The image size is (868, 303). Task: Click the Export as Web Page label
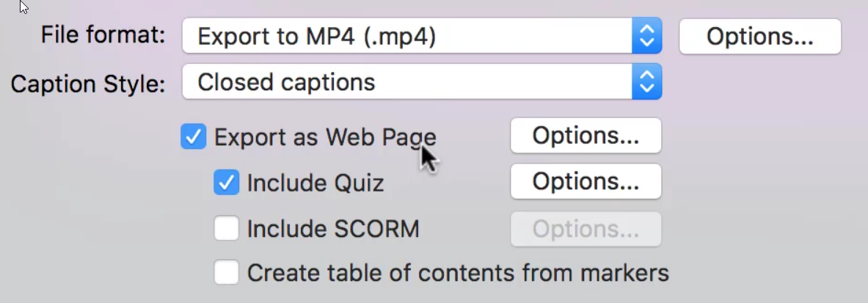point(325,136)
